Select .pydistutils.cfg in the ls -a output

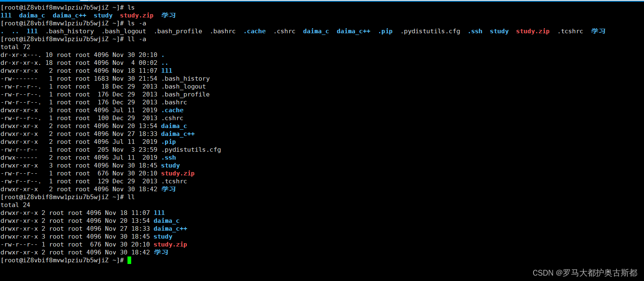click(430, 31)
